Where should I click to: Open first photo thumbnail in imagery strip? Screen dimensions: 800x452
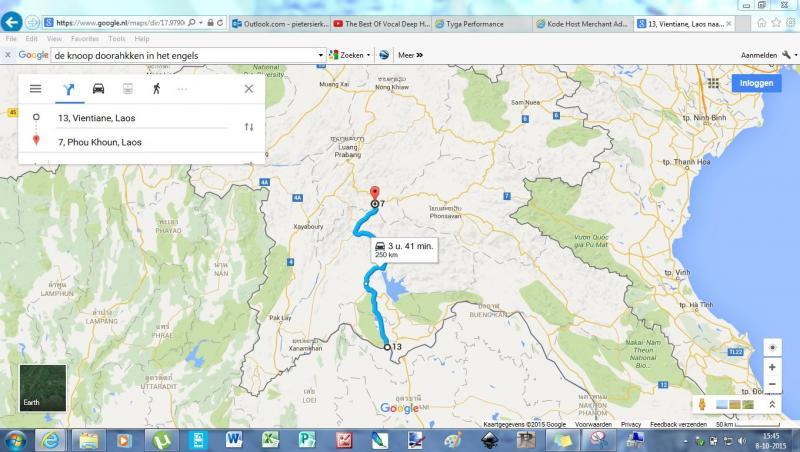(722, 405)
